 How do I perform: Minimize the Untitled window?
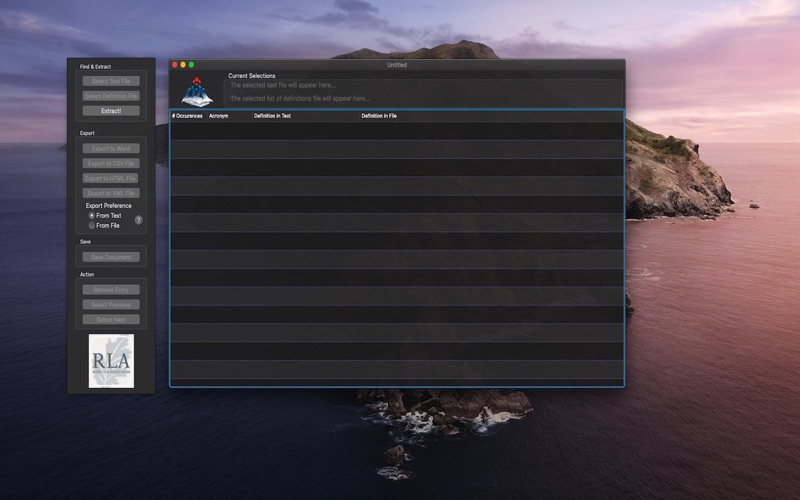tap(183, 65)
